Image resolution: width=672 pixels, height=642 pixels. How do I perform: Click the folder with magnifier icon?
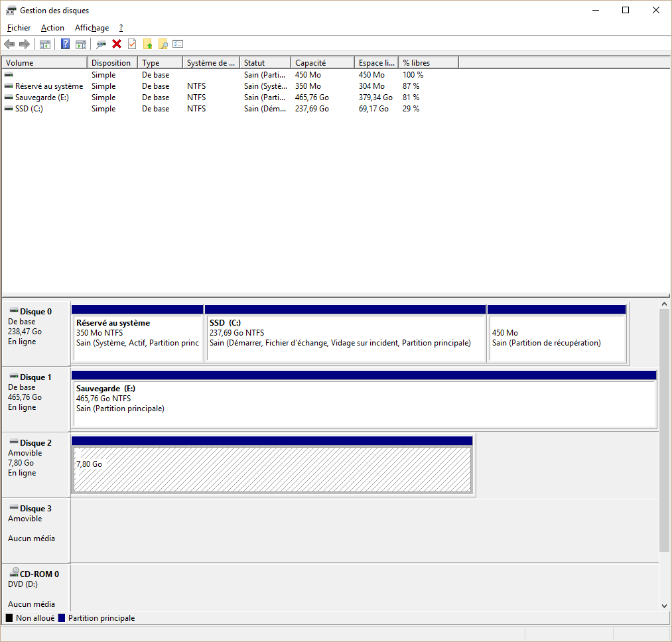pyautogui.click(x=163, y=44)
